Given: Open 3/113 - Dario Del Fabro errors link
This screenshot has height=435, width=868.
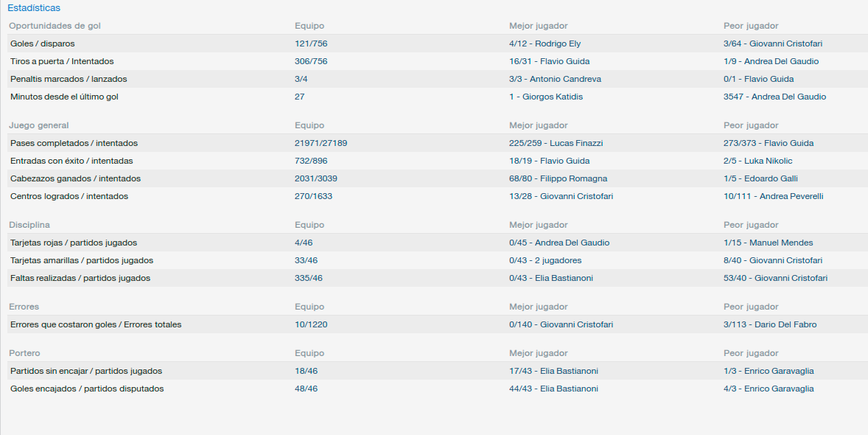Looking at the screenshot, I should pos(770,325).
